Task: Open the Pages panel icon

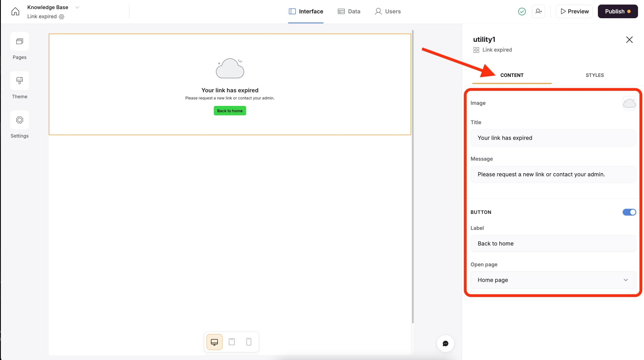Action: tap(20, 42)
